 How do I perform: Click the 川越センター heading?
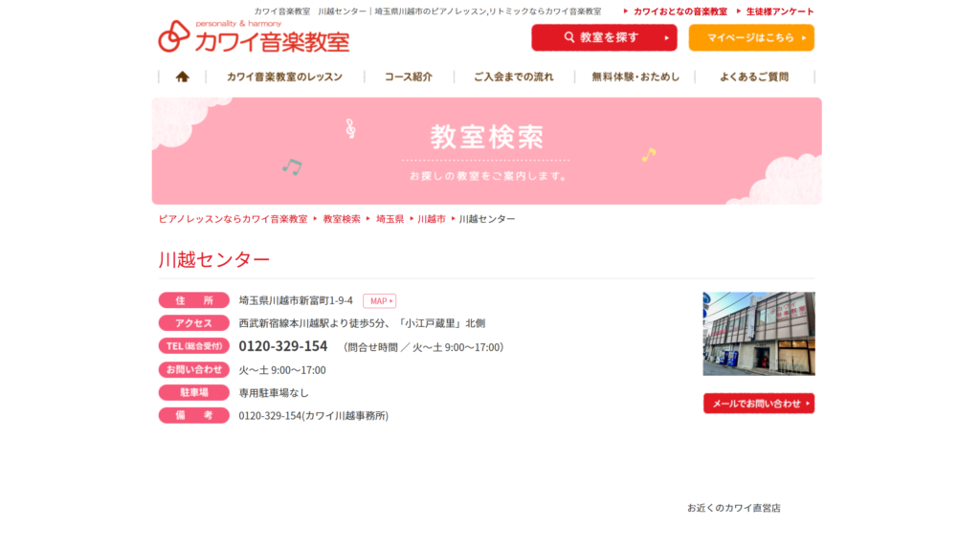click(213, 259)
